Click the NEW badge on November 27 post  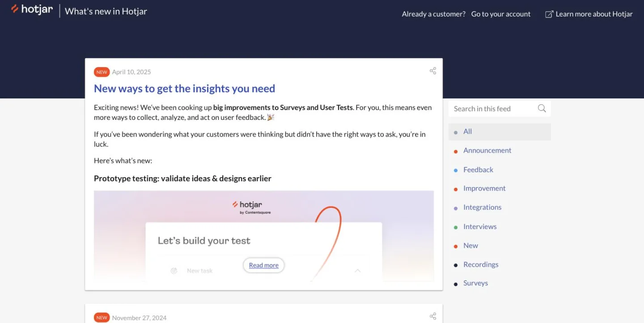click(x=102, y=318)
